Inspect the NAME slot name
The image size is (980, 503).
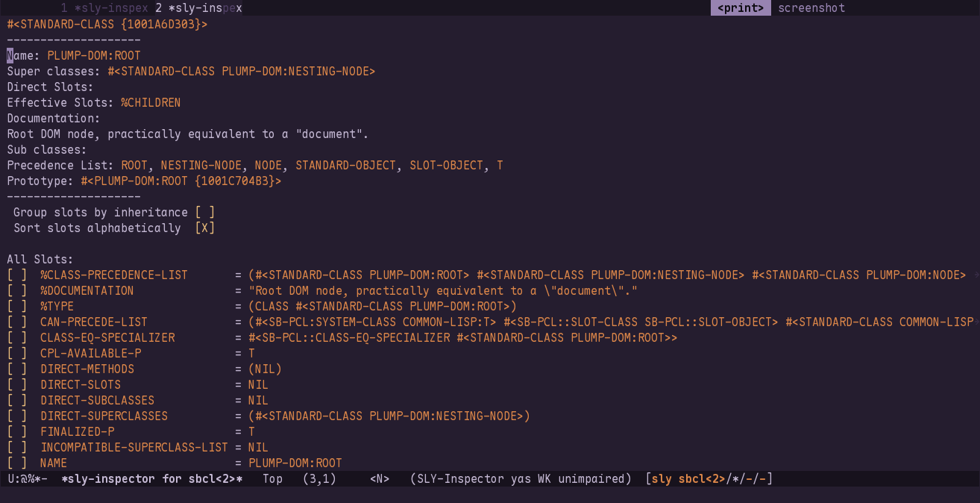point(54,463)
